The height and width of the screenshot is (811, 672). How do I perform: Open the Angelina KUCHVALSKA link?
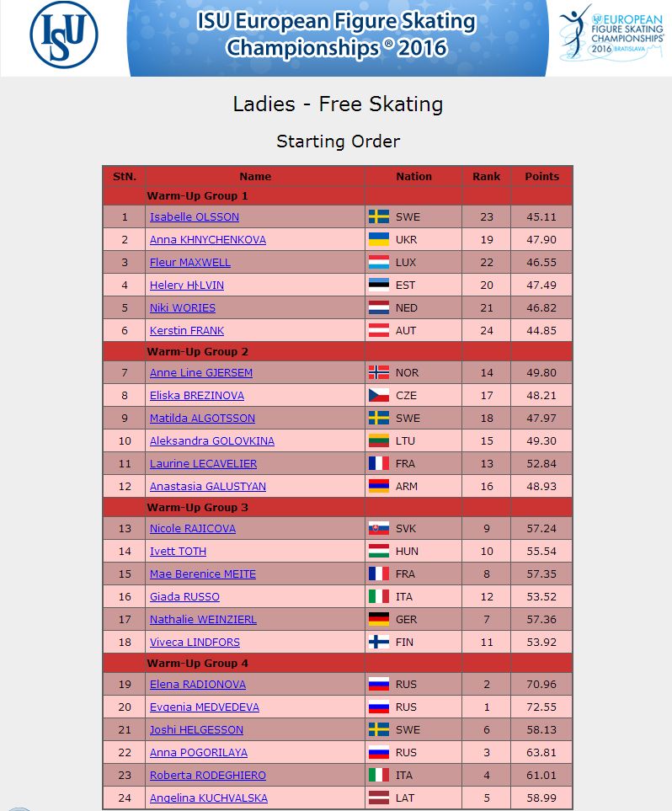(x=209, y=798)
